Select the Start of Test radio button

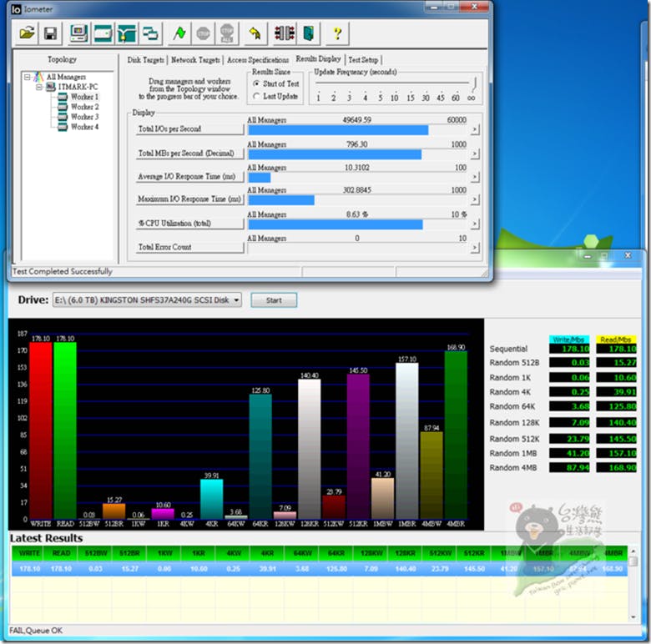(x=256, y=84)
